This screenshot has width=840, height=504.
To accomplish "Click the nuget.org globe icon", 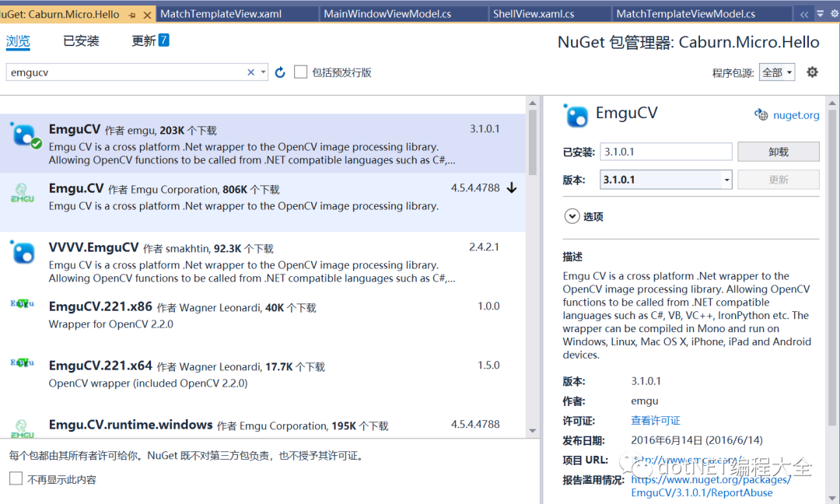I will coord(761,114).
